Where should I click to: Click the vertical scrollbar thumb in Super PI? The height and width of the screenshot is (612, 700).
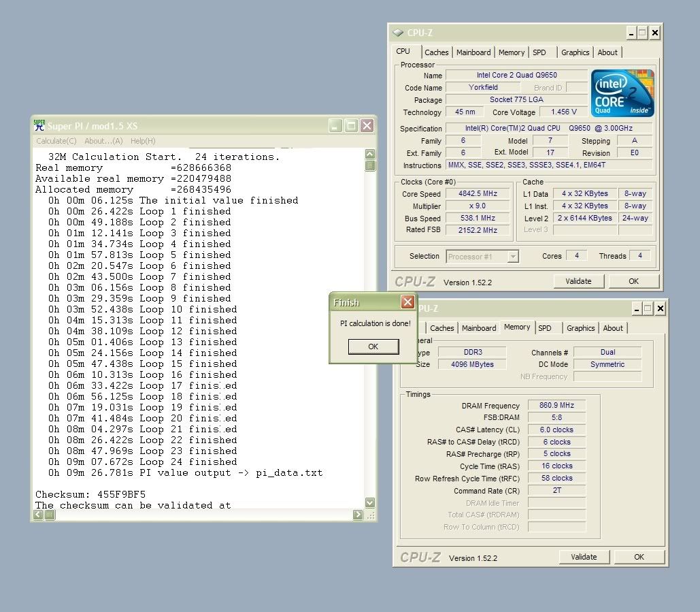[x=370, y=165]
